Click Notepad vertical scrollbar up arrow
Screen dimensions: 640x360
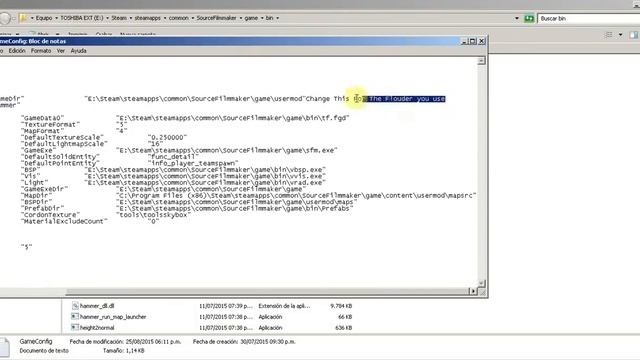pos(482,61)
